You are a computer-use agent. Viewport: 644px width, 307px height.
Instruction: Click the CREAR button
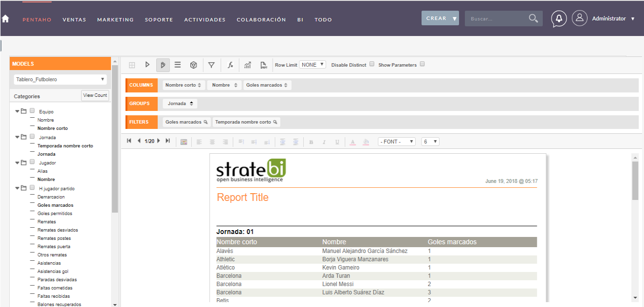440,18
